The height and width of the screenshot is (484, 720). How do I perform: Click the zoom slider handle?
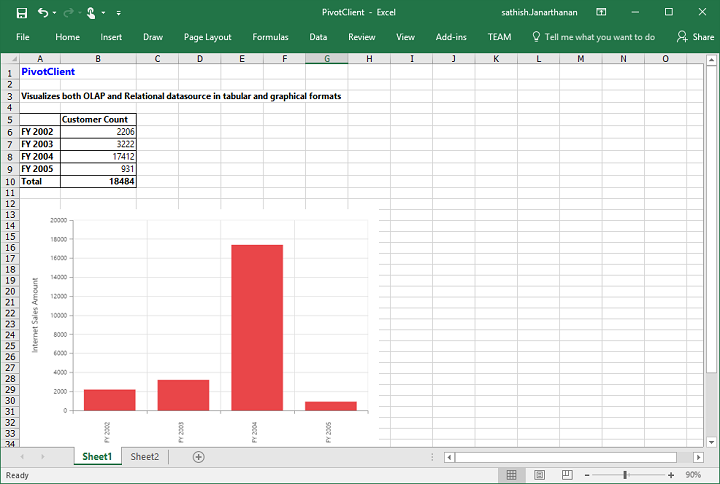[625, 475]
